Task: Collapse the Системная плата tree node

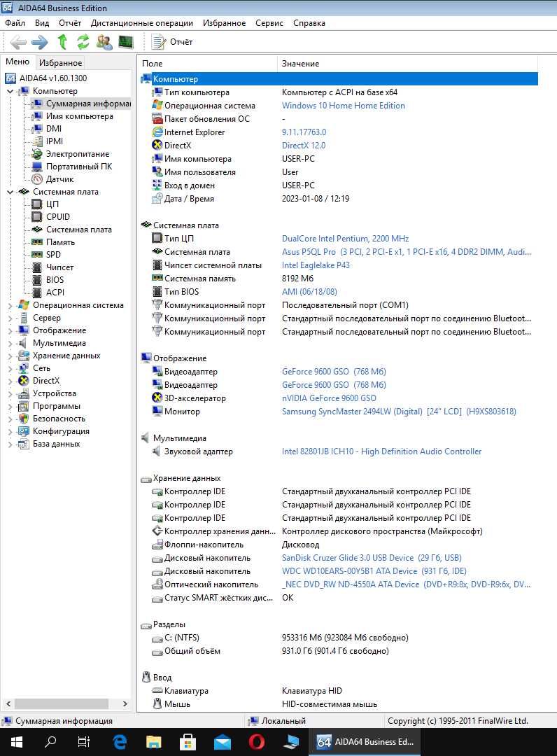Action: click(10, 192)
